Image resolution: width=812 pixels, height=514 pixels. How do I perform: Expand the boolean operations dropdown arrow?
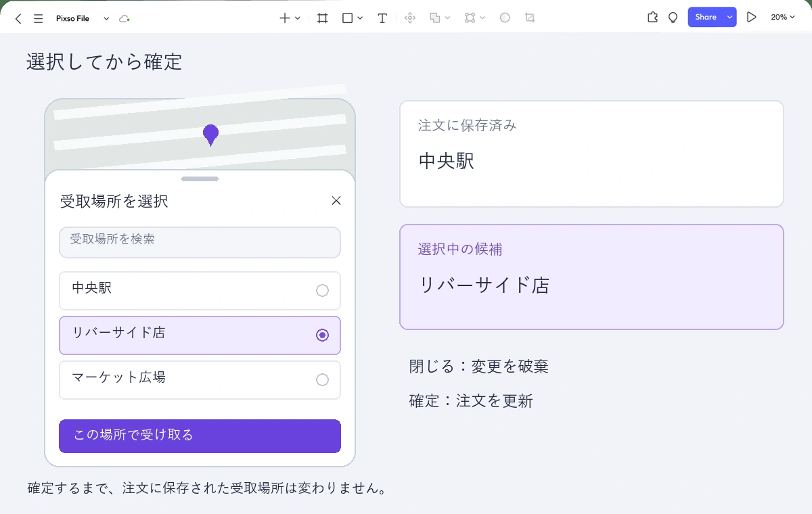tap(448, 18)
